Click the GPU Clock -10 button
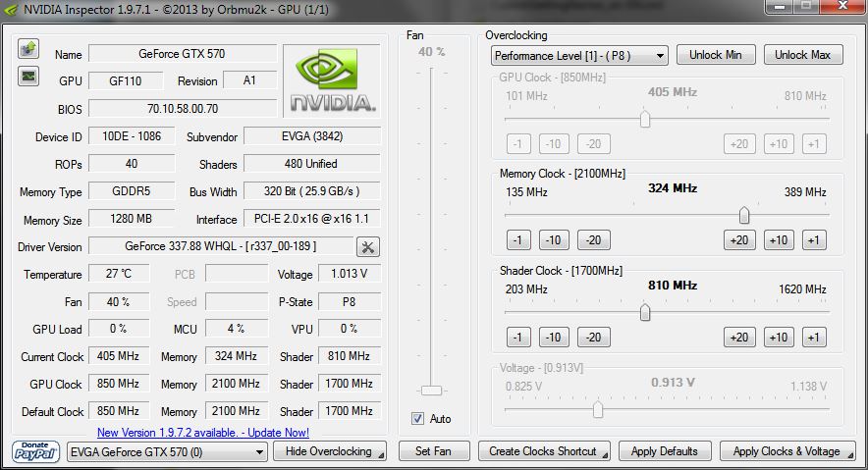868x470 pixels. [x=554, y=144]
